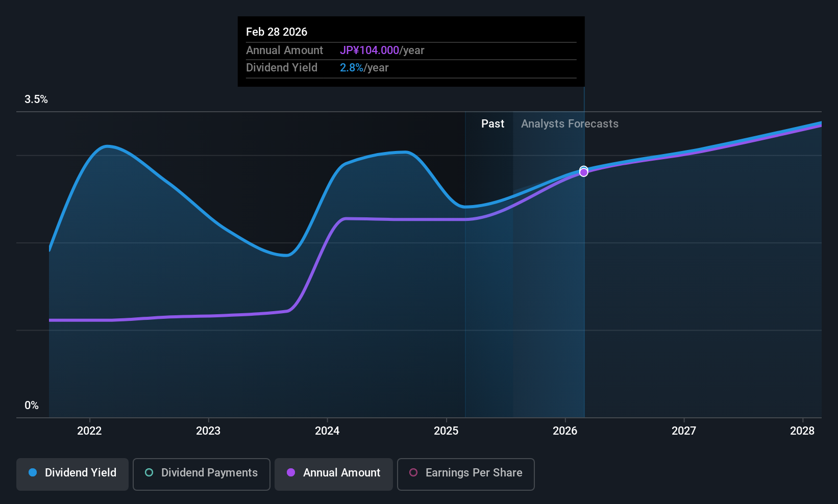This screenshot has height=504, width=838.
Task: Click the purple Annual Amount data point marker
Action: [x=584, y=172]
